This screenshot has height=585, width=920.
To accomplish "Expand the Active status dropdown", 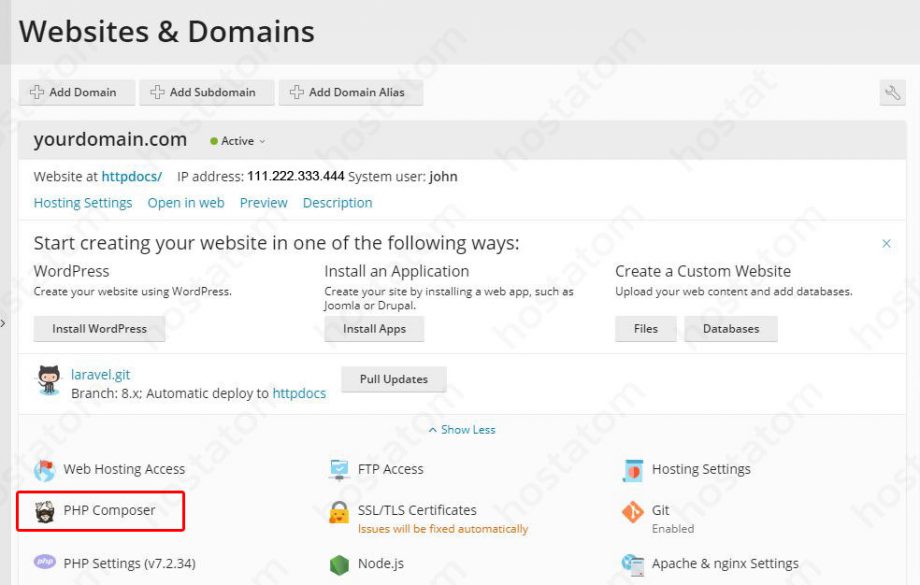I will coord(237,141).
